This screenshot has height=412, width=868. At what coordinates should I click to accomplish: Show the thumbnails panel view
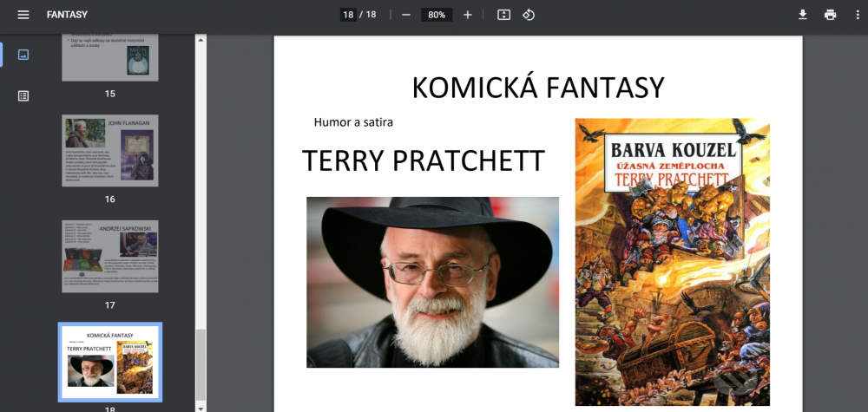pos(23,54)
